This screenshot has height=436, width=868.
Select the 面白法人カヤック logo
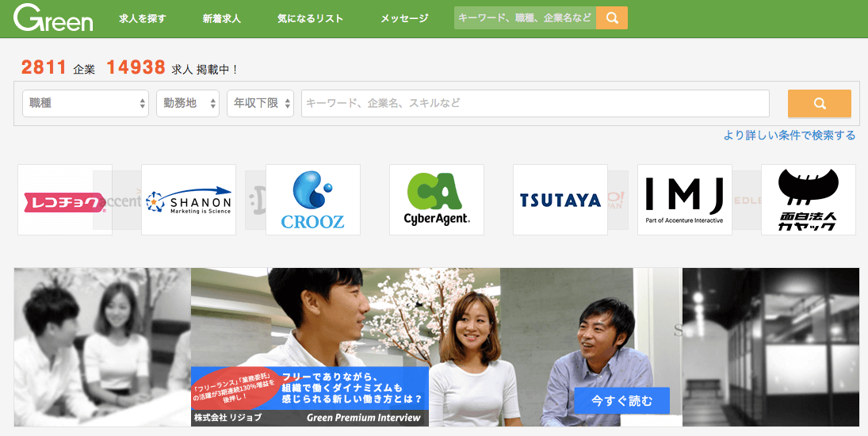(x=809, y=200)
